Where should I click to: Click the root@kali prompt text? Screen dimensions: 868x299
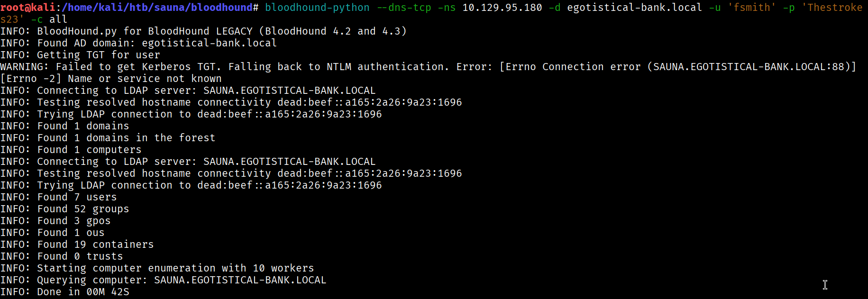click(x=28, y=8)
